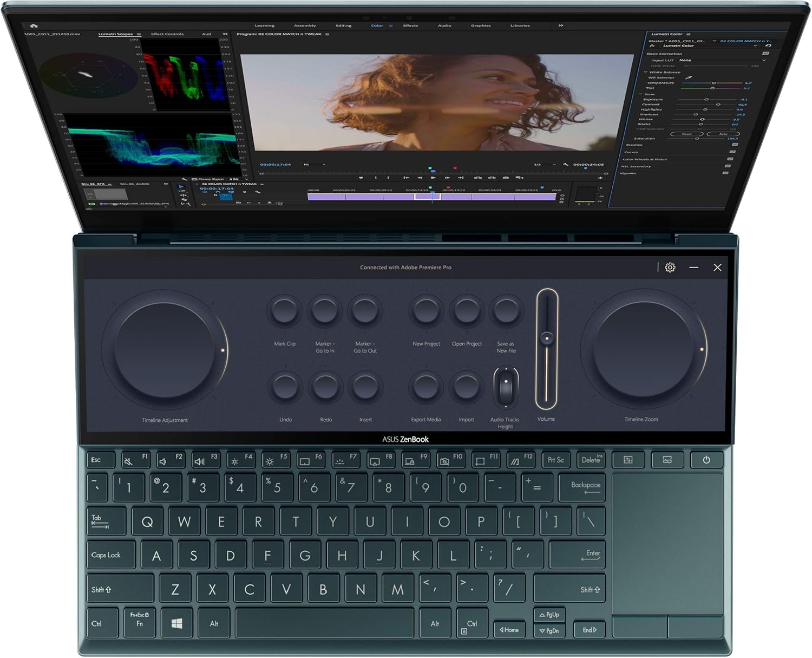Viewport: 812px width, 658px height.
Task: Click the Home icon in Premiere's top-left corner
Action: click(34, 25)
